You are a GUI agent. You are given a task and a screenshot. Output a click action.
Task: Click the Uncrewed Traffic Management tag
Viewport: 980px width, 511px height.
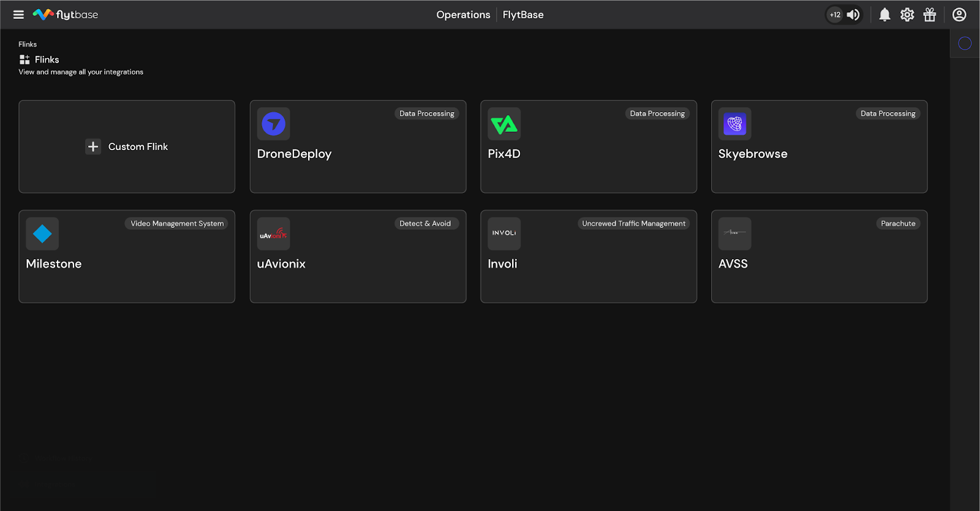[634, 224]
